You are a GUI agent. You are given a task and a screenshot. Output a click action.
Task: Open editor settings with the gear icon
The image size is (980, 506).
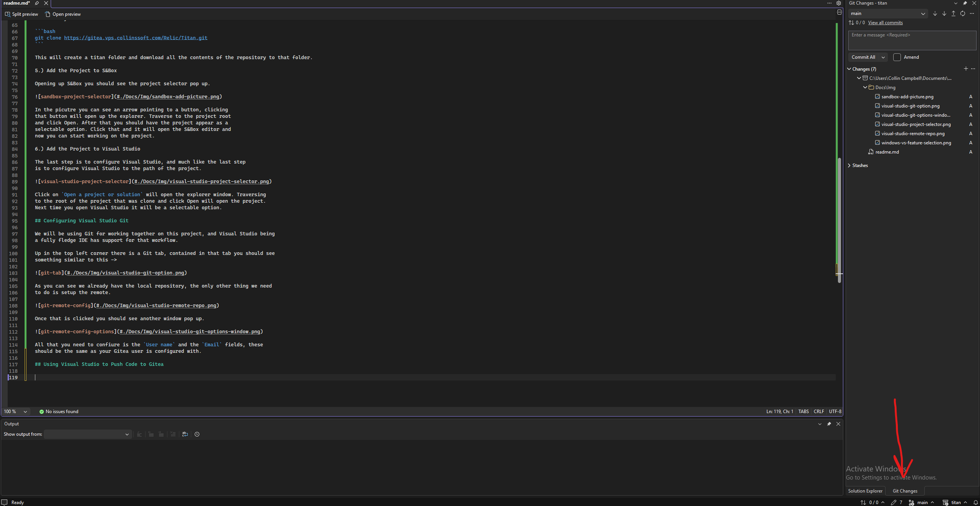click(839, 3)
